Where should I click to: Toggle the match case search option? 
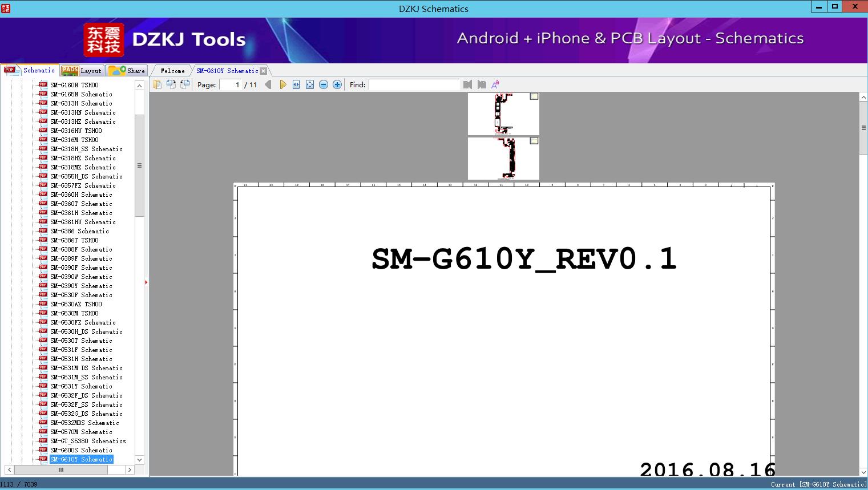(x=495, y=84)
